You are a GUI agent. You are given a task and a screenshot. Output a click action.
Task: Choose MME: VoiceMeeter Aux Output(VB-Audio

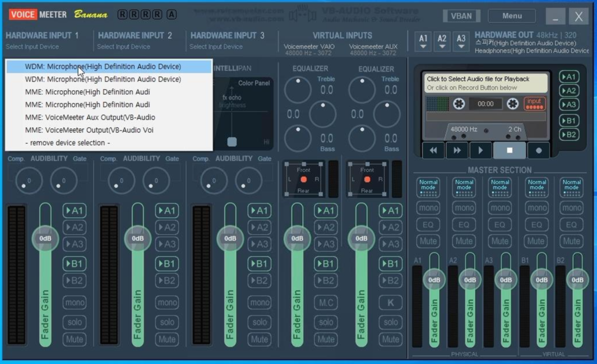tap(109, 117)
